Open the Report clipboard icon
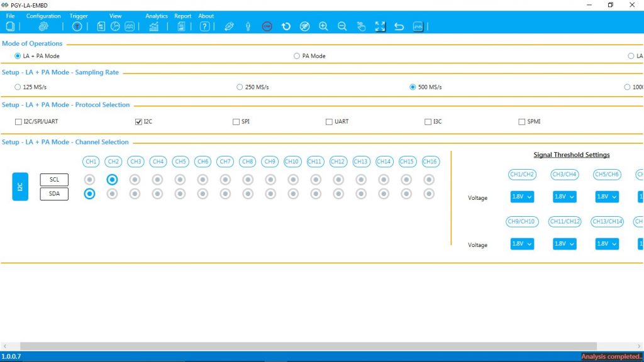The height and width of the screenshot is (362, 644). click(x=180, y=26)
